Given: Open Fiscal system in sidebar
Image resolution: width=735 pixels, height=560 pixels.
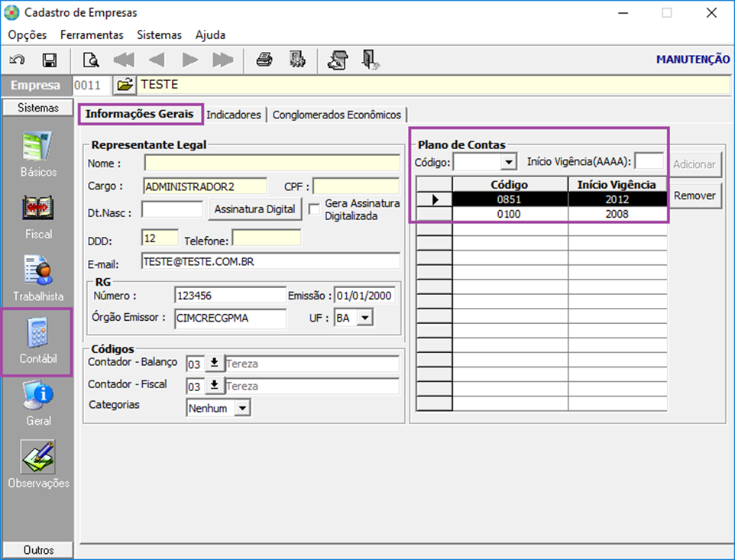Looking at the screenshot, I should click(38, 216).
